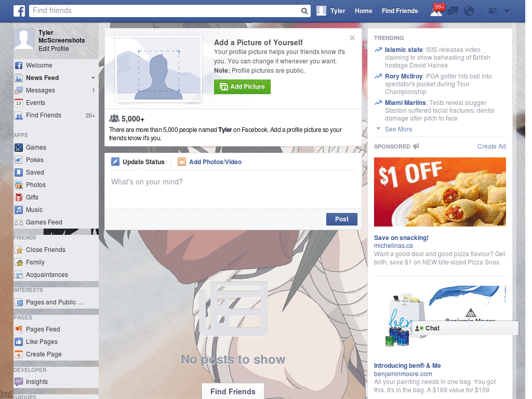This screenshot has width=532, height=399.
Task: Click the Events calendar icon
Action: point(19,103)
